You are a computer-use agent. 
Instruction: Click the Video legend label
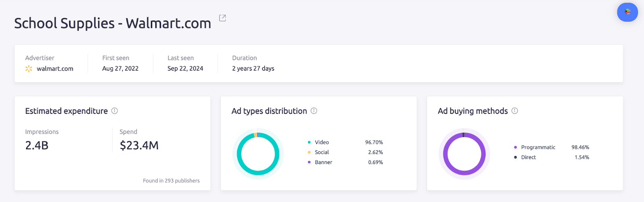tap(322, 142)
